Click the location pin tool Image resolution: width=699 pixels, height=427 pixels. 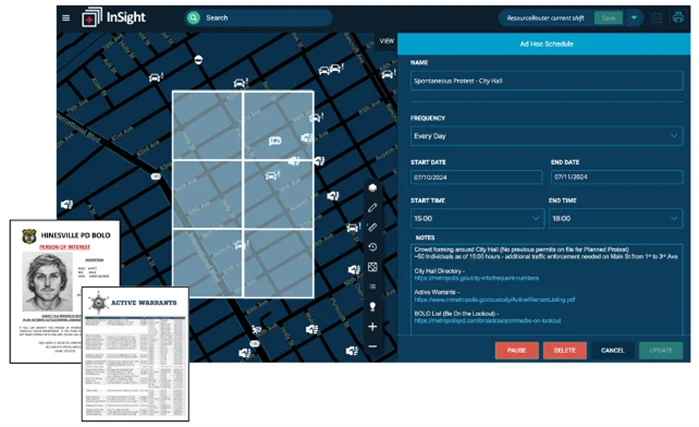373,307
